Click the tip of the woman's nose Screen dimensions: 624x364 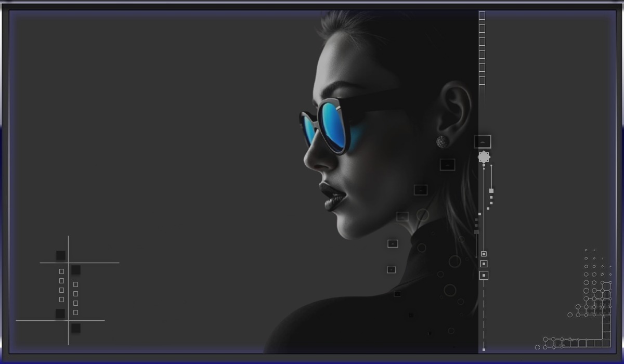click(x=306, y=160)
